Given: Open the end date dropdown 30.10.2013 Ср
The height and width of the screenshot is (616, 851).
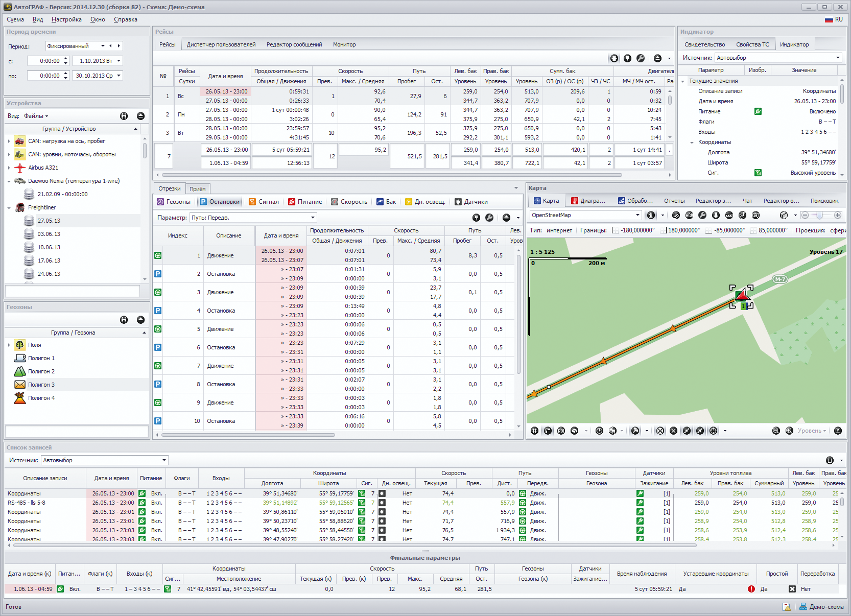Looking at the screenshot, I should (119, 76).
